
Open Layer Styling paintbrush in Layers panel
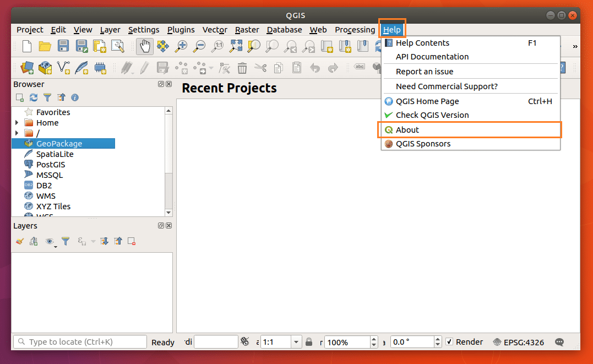20,241
